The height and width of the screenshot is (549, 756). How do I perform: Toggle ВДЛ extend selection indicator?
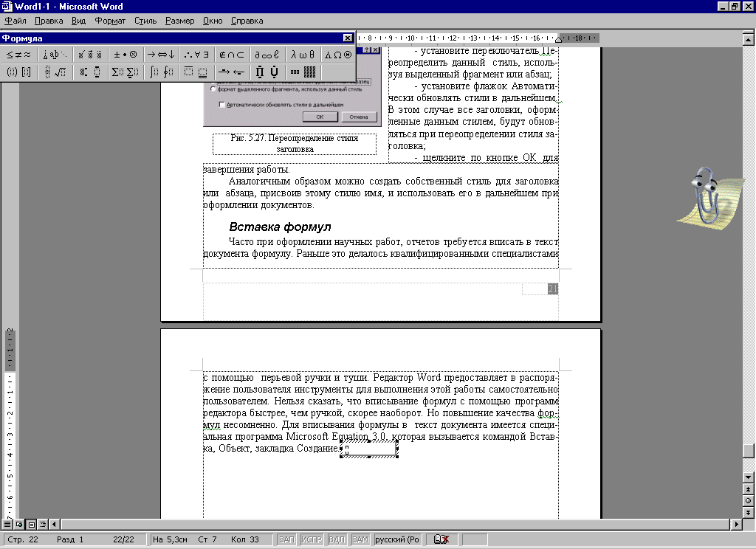coord(336,539)
